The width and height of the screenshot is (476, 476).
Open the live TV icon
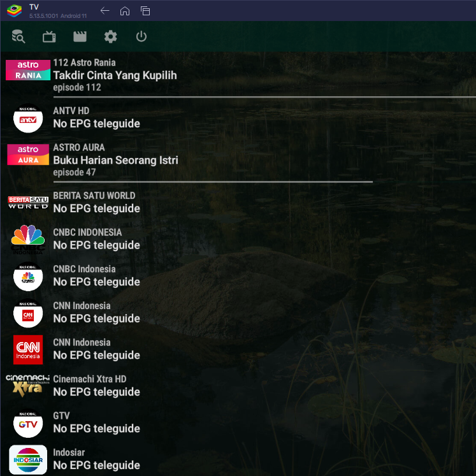coord(49,37)
